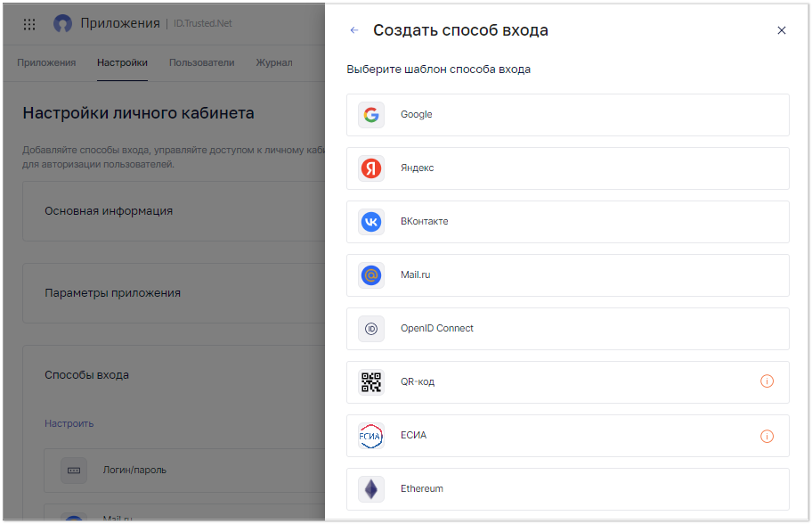Click the QR-код icon
Image resolution: width=812 pixels, height=524 pixels.
371,382
